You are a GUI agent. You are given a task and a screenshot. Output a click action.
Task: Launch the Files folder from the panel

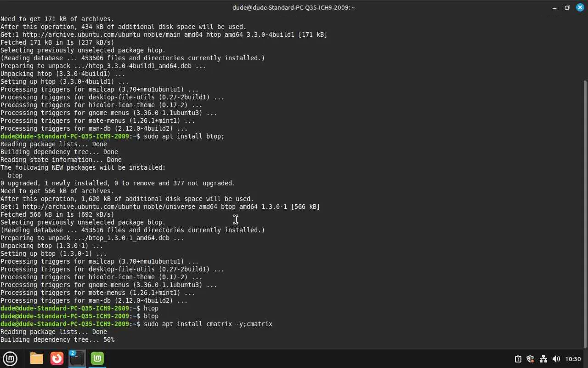37,358
